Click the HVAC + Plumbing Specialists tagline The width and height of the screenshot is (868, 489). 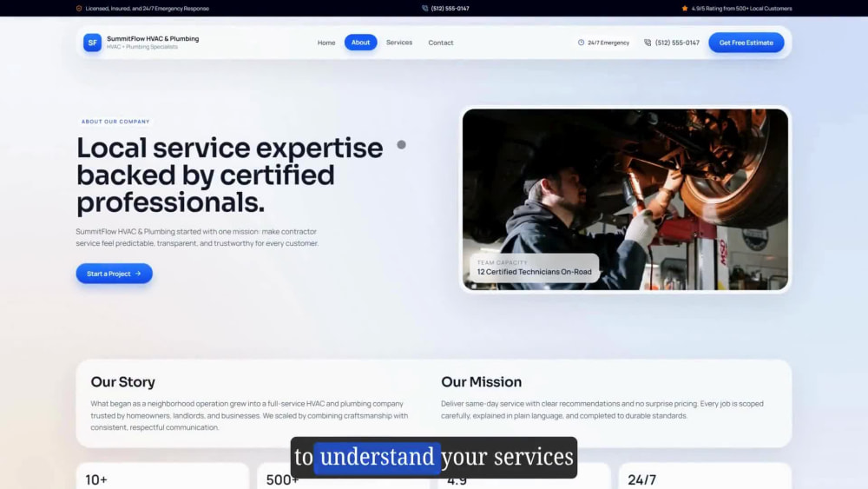click(x=142, y=47)
